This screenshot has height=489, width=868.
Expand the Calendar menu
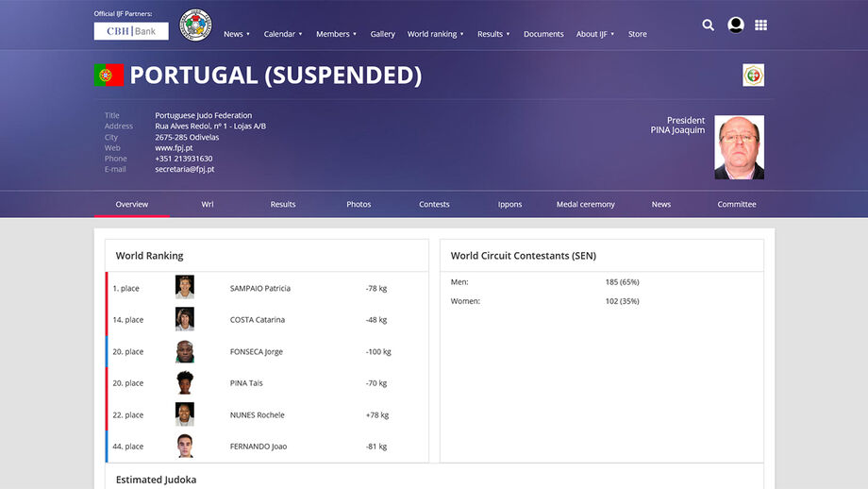pos(283,34)
